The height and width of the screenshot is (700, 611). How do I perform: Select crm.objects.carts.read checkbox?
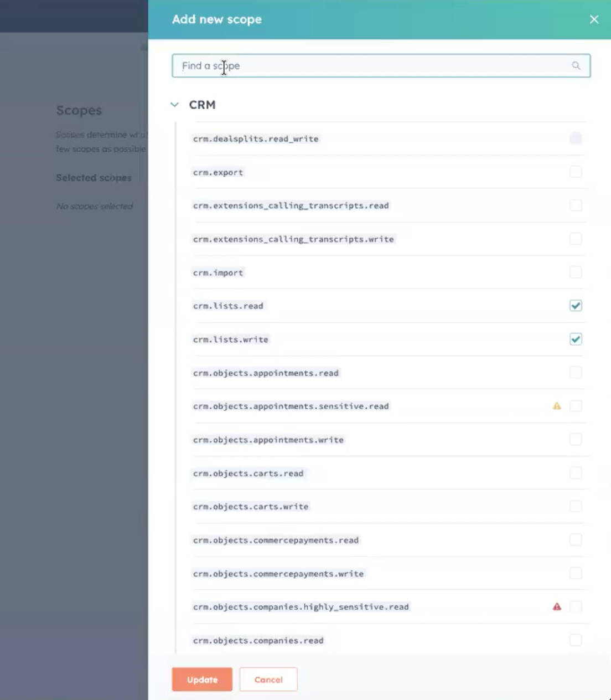pos(576,473)
